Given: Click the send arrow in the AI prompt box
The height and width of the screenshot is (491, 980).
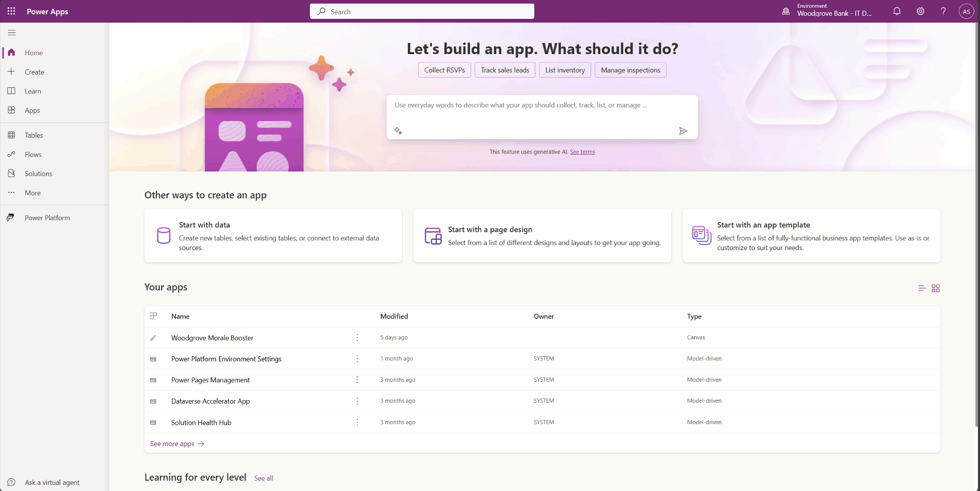Looking at the screenshot, I should coord(683,131).
